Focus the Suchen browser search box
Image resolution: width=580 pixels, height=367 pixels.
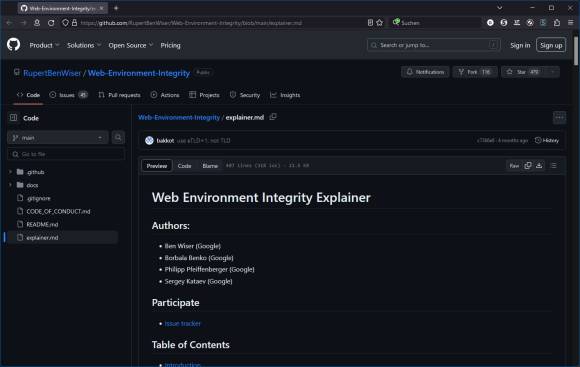[436, 23]
